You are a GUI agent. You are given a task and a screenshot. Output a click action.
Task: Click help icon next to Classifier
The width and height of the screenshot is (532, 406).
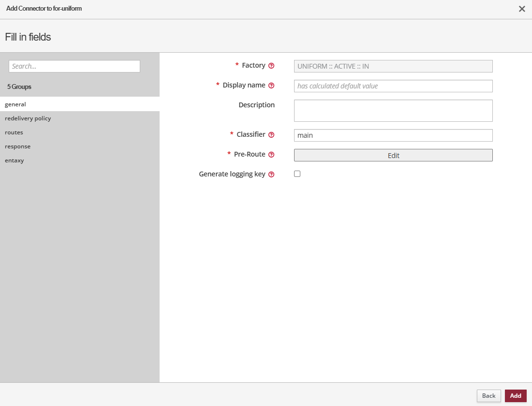(271, 135)
